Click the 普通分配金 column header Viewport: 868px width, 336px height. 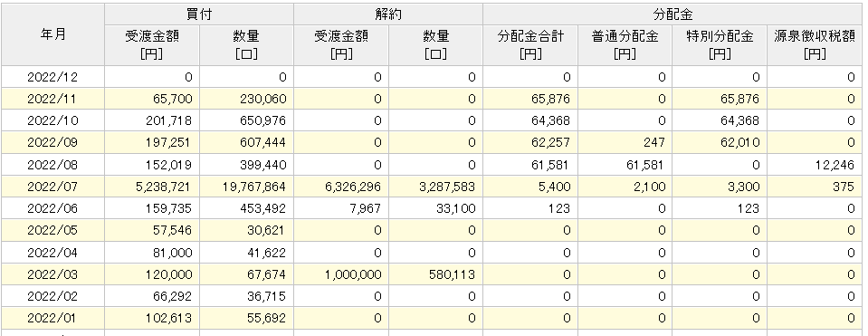point(625,45)
